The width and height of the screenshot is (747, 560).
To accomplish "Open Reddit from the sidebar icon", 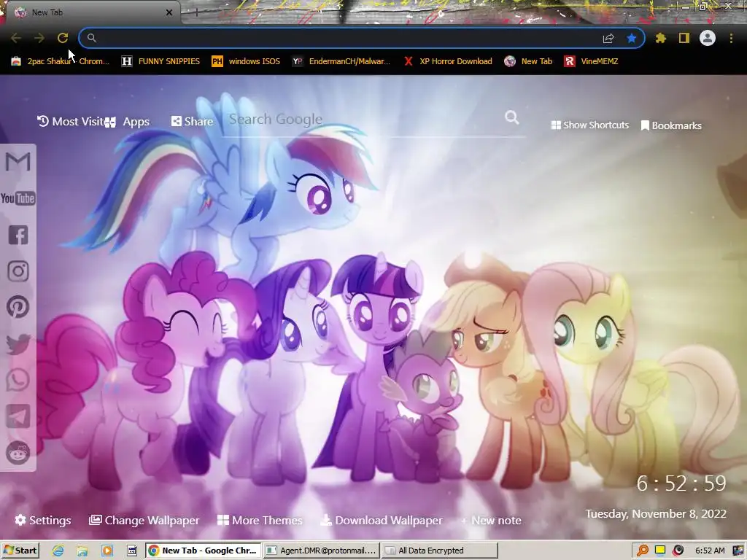I will tap(18, 452).
